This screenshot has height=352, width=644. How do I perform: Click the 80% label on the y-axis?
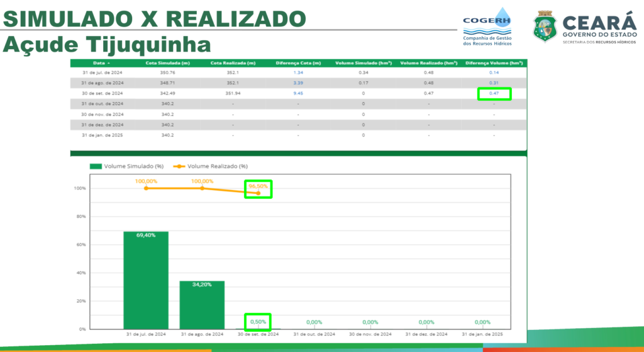pyautogui.click(x=80, y=216)
